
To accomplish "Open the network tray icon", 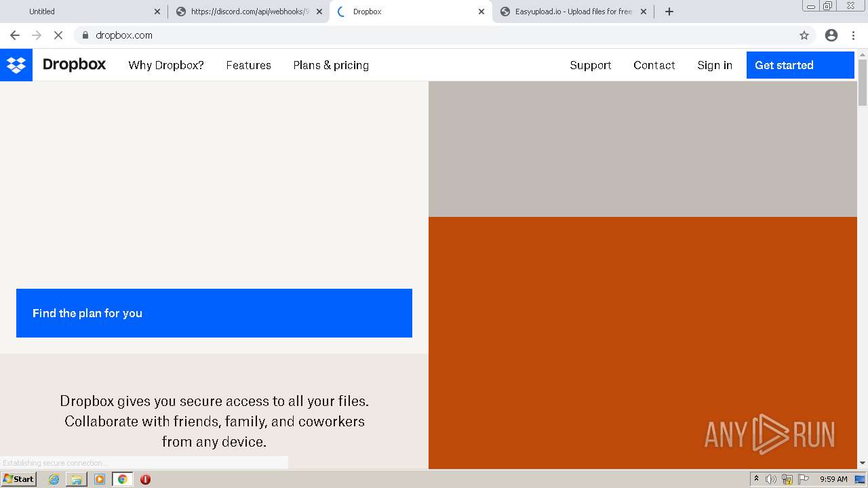I will pos(787,479).
